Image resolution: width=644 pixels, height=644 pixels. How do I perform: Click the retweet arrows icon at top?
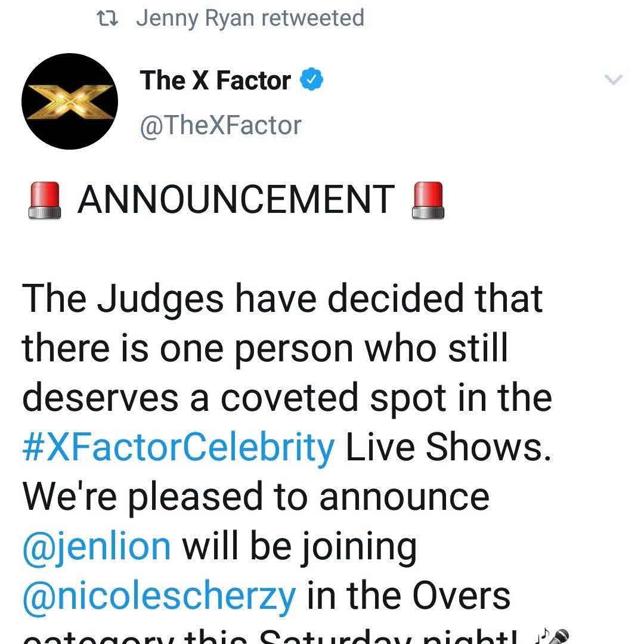tap(107, 18)
